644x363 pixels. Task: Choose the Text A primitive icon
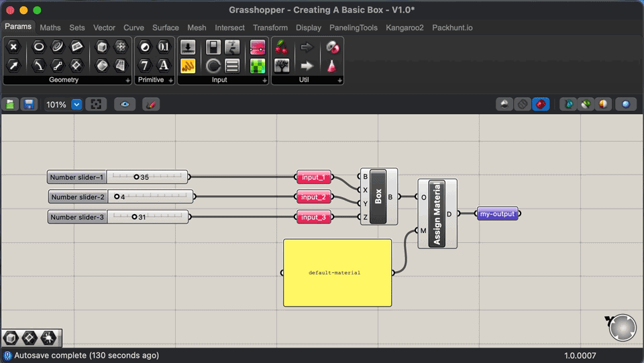pos(164,65)
